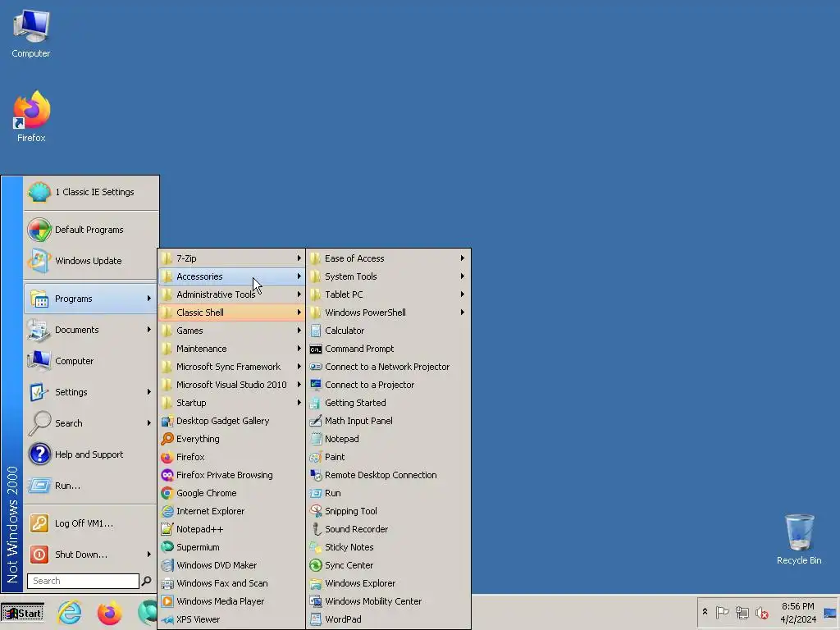Launch WordPad
This screenshot has height=630, width=840.
(x=388, y=619)
